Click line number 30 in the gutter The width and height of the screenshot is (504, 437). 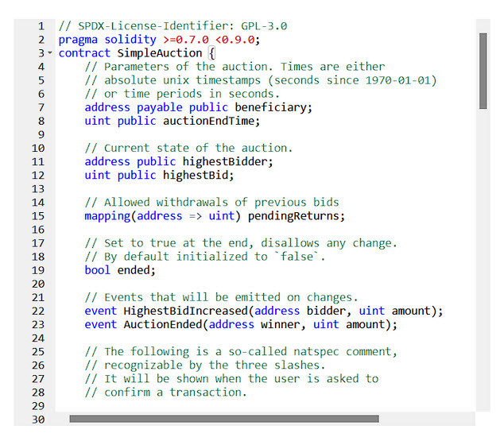coord(37,419)
